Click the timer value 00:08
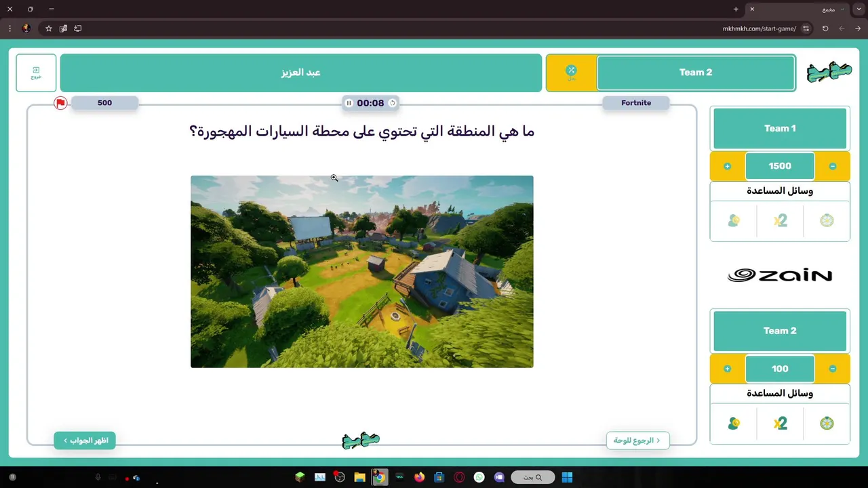This screenshot has height=488, width=868. click(x=370, y=103)
